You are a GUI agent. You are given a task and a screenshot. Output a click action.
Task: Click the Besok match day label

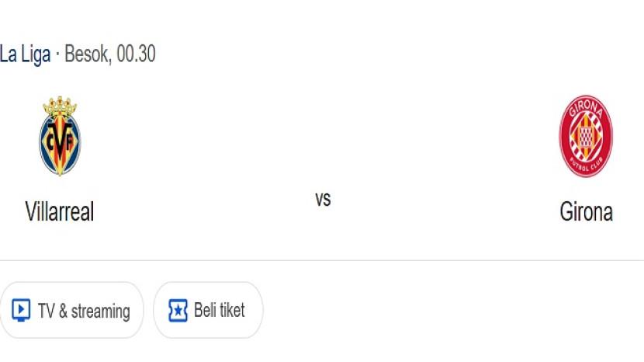click(88, 54)
